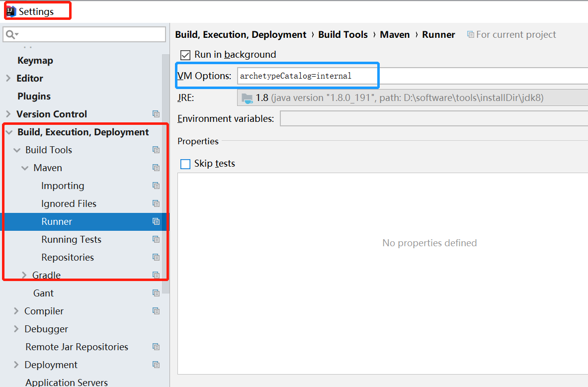588x387 pixels.
Task: Click project-level icon next to Build Tools
Action: pyautogui.click(x=156, y=150)
